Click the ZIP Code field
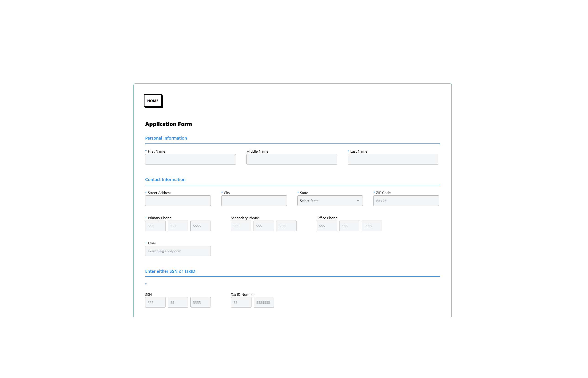Viewport: 588px width, 378px height. (406, 201)
